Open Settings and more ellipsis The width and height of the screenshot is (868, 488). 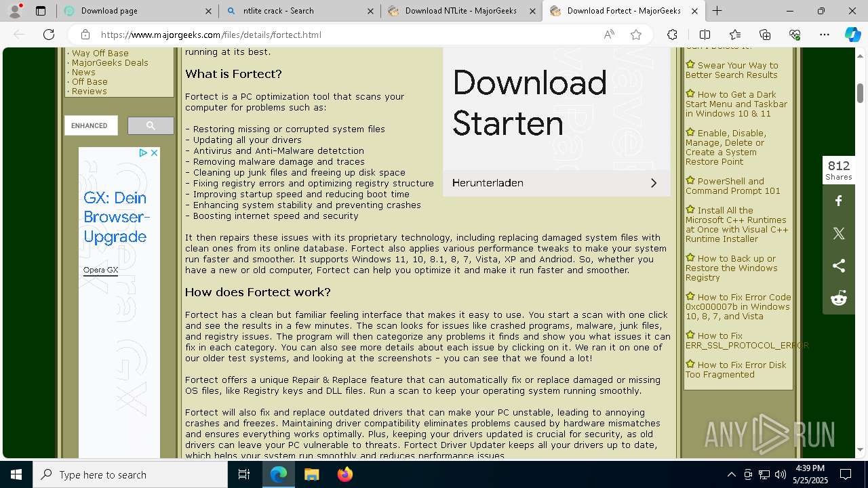tap(825, 35)
